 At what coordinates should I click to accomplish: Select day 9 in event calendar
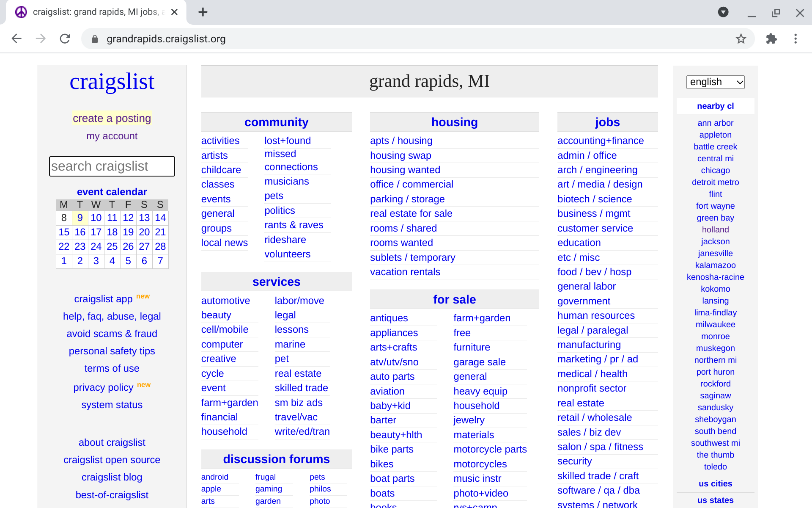[x=80, y=218]
